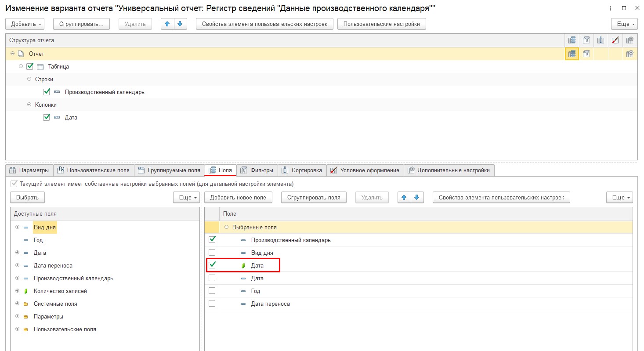The width and height of the screenshot is (644, 351).
Task: Enable the Вид дня selected field
Action: coord(212,253)
